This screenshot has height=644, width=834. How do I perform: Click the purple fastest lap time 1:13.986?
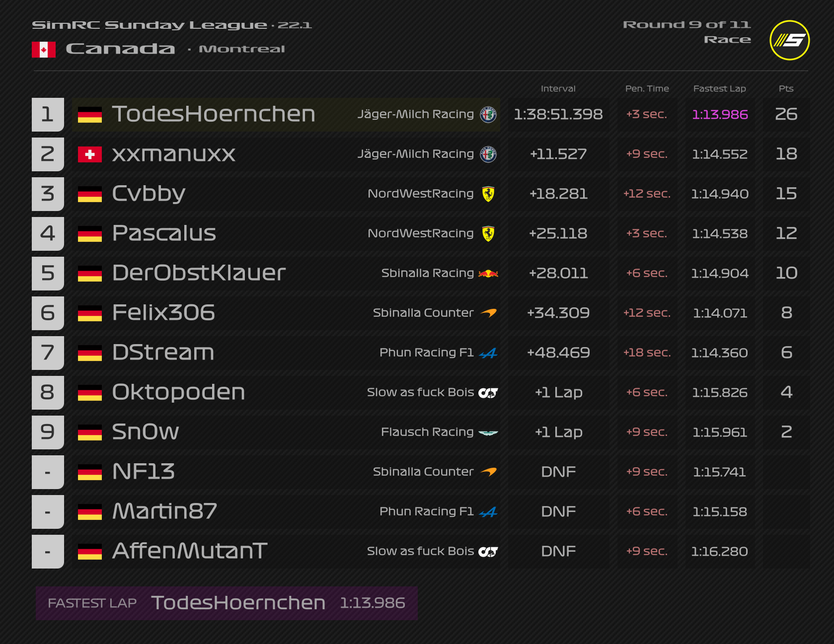(720, 115)
